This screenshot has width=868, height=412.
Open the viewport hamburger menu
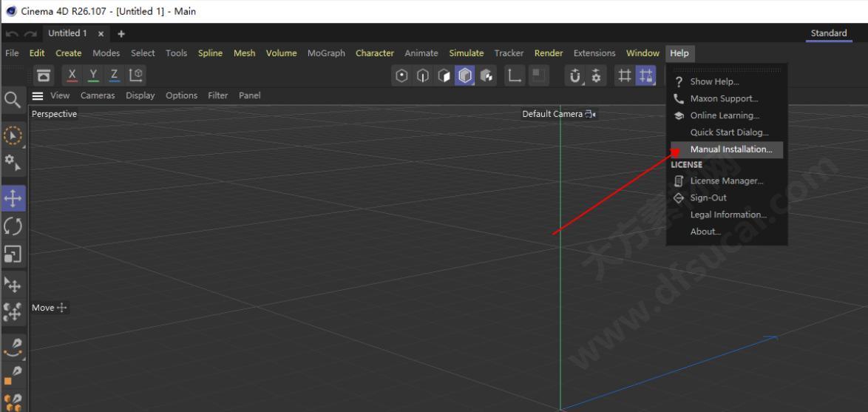(x=37, y=96)
